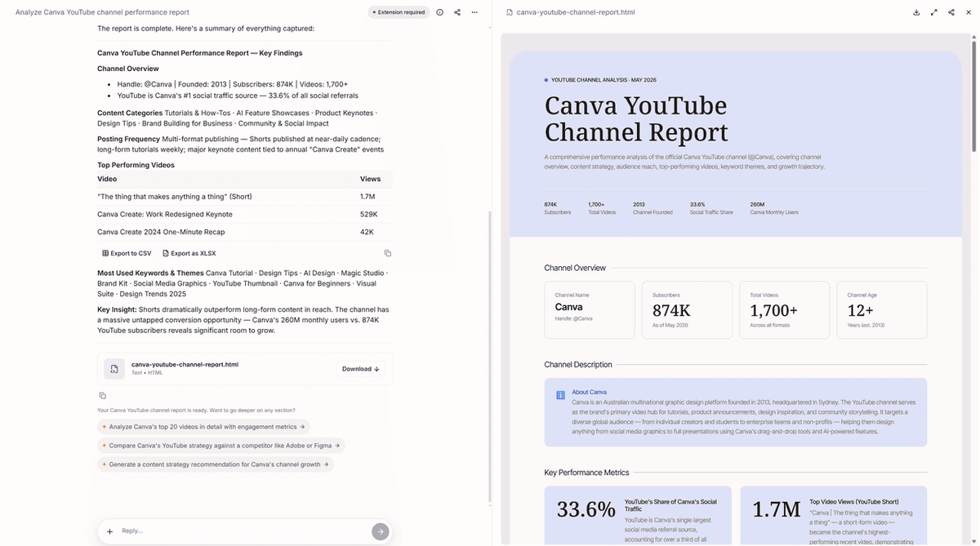
Task: Click the '1.7M' views cell in table
Action: click(x=367, y=197)
